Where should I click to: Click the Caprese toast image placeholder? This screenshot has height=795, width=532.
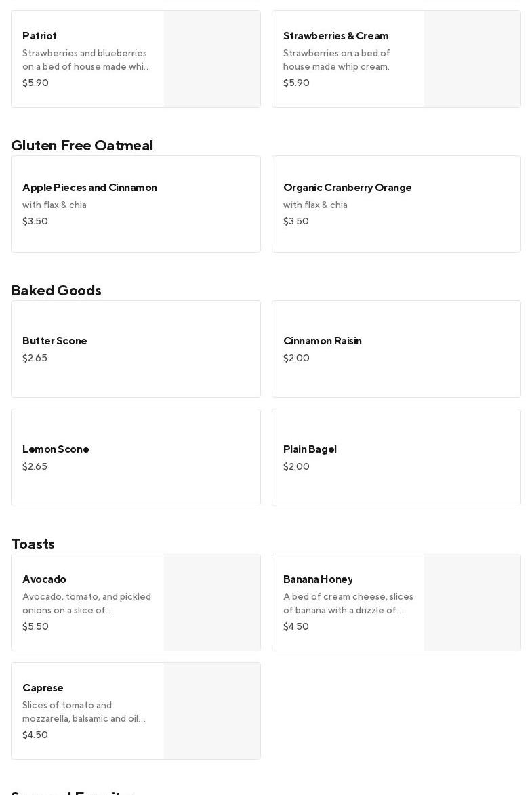[x=212, y=711]
